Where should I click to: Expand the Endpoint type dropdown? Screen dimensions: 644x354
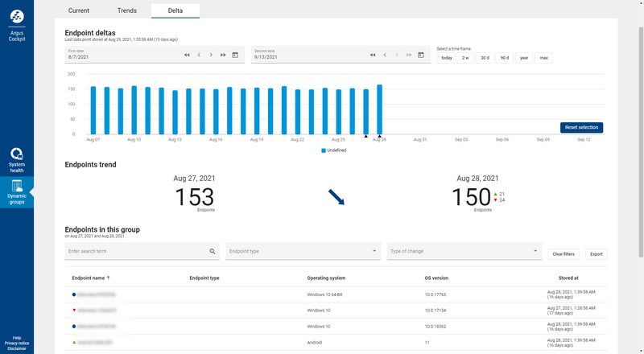[x=375, y=252]
